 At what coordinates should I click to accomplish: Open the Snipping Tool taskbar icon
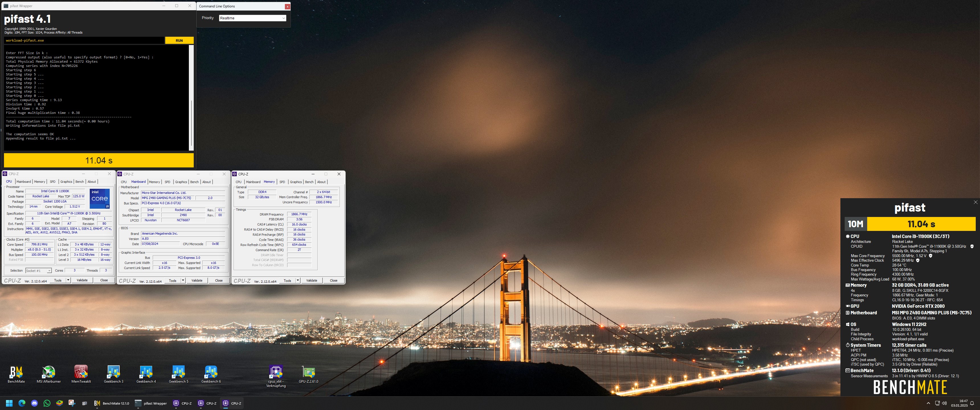point(72,403)
